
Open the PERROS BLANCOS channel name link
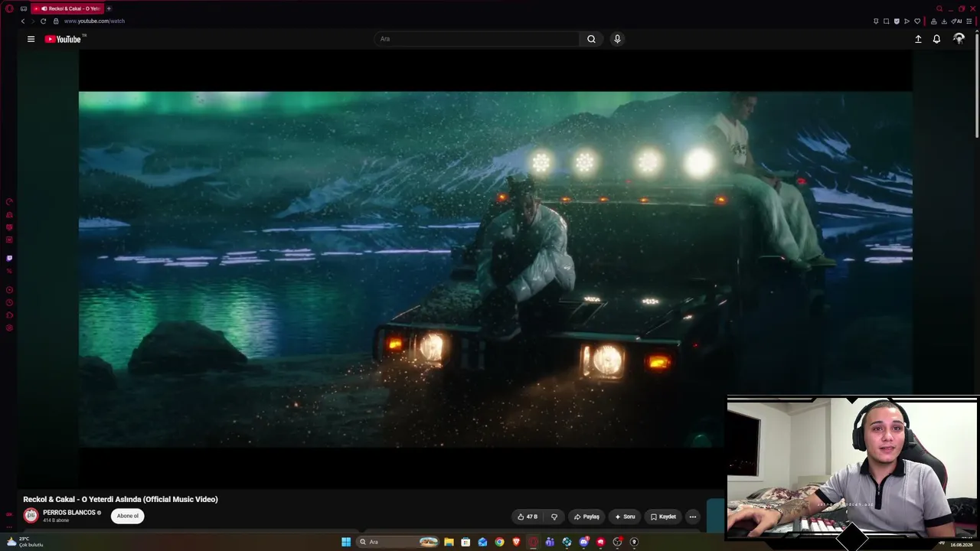[69, 513]
